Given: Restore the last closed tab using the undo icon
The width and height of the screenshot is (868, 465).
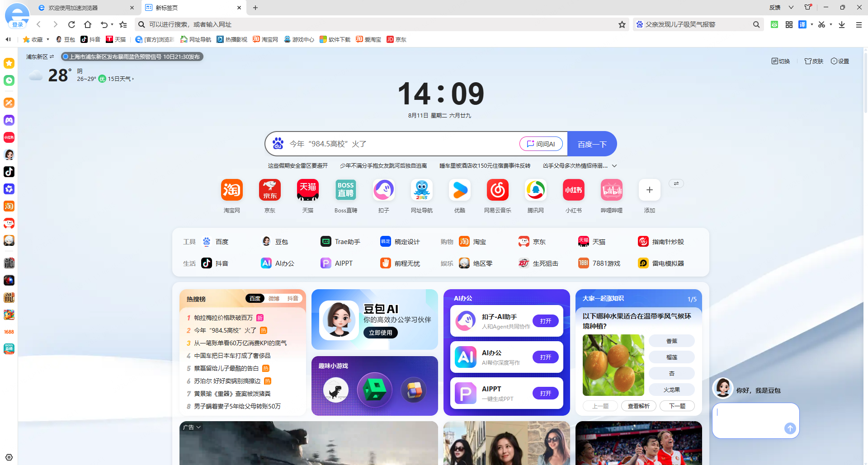Looking at the screenshot, I should 104,24.
